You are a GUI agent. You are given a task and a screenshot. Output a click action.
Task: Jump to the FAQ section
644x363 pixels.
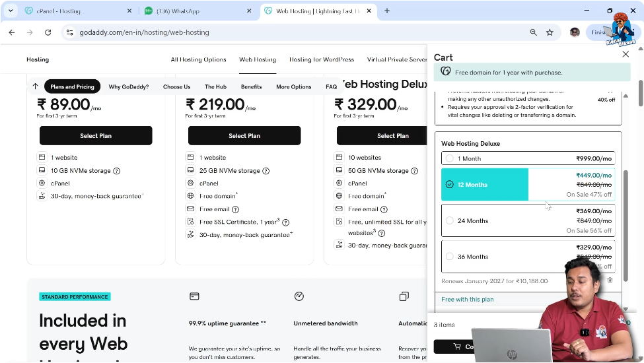(331, 86)
